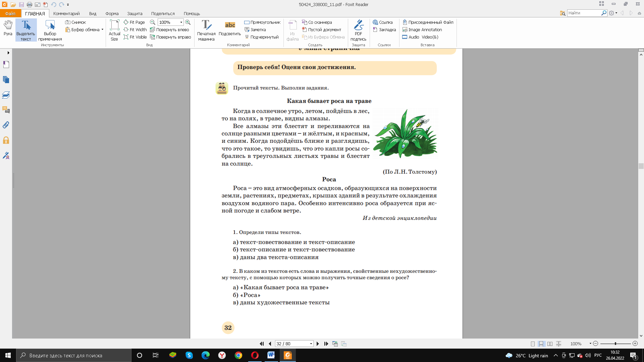Click the Open folder quick access icon
Viewport: 644px width, 362px height.
point(13,5)
